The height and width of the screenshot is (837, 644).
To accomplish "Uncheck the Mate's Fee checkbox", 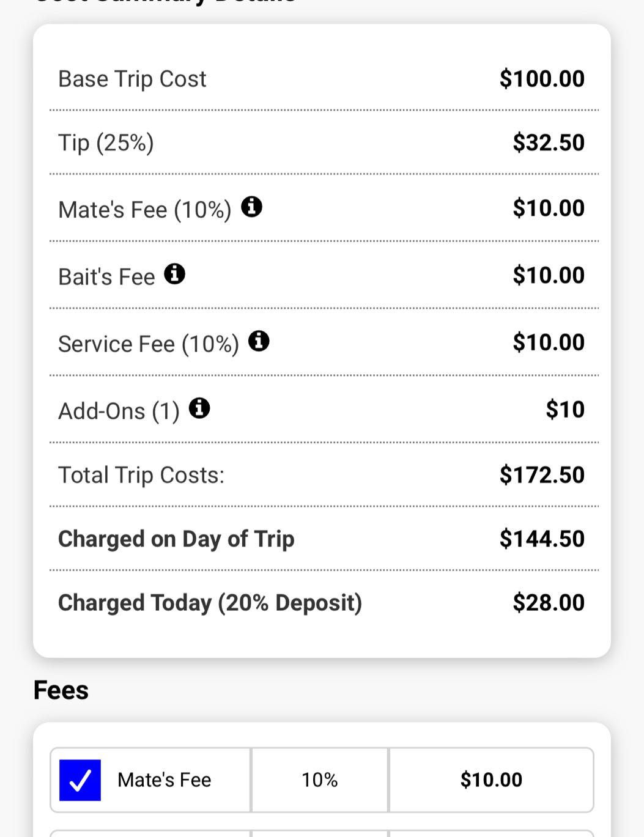I will [x=80, y=780].
